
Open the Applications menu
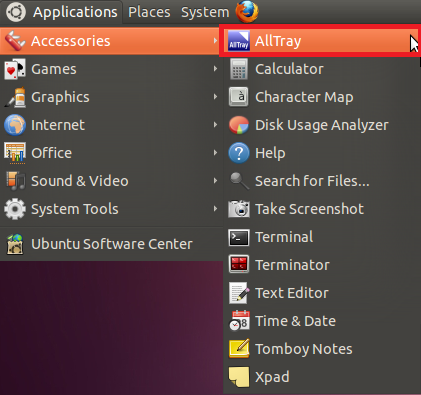[75, 12]
